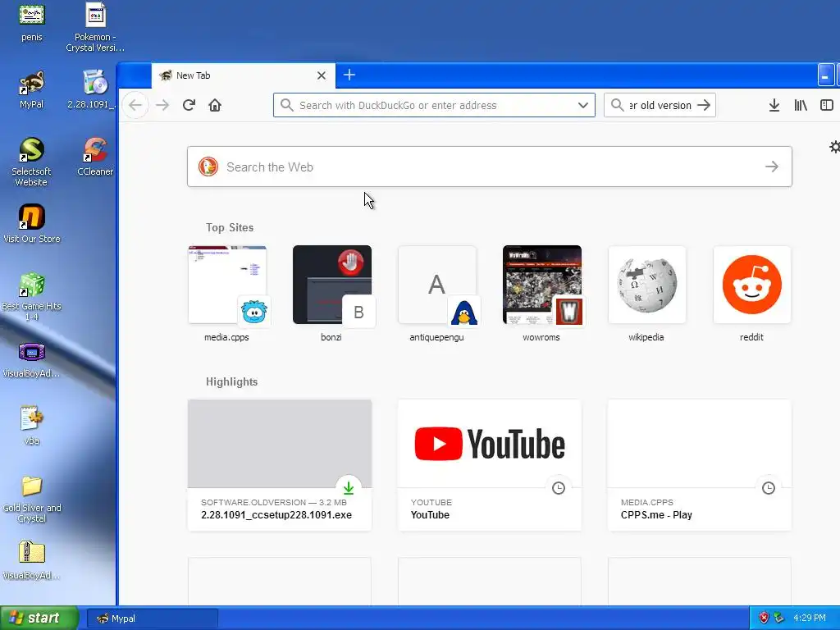Open the antiquepengu top site tile
The width and height of the screenshot is (840, 630).
pyautogui.click(x=437, y=294)
